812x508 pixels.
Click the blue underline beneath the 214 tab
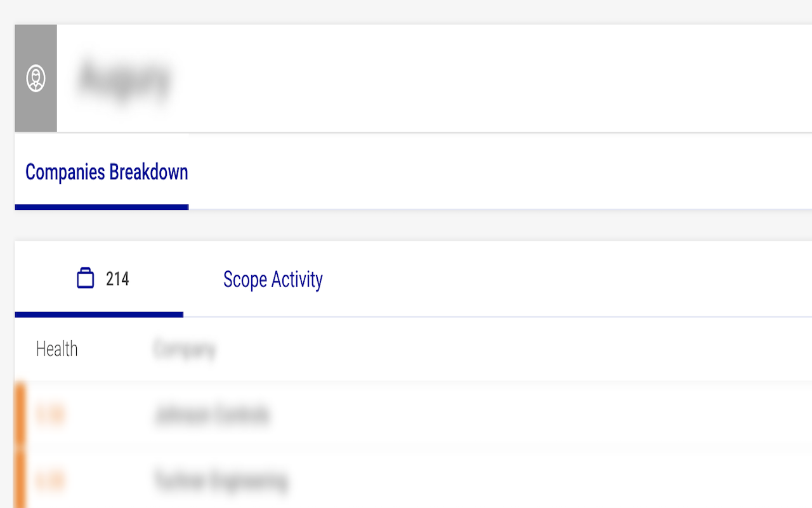pos(99,314)
